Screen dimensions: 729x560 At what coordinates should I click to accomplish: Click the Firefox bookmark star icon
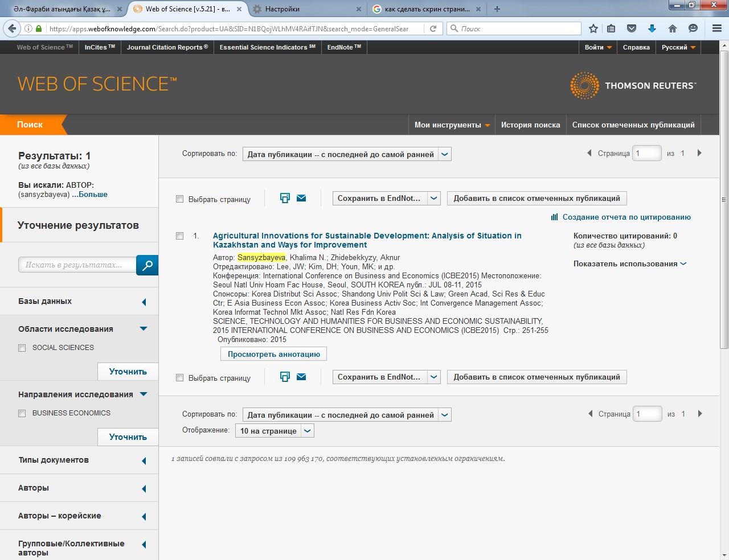[593, 28]
